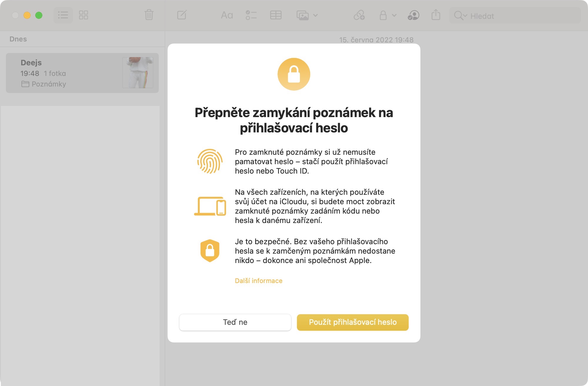Switch to gallery grid view
Screen dimensions: 588x386
point(83,15)
